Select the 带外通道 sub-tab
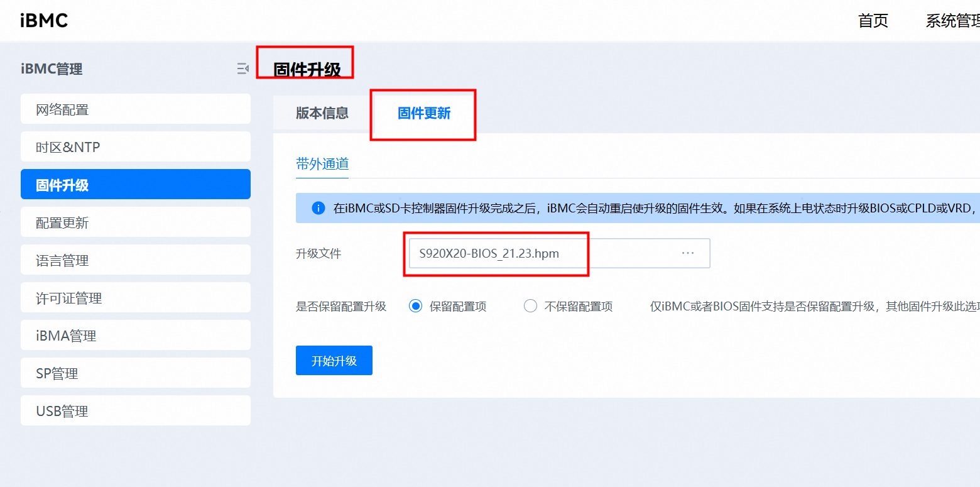This screenshot has height=487, width=980. click(322, 165)
